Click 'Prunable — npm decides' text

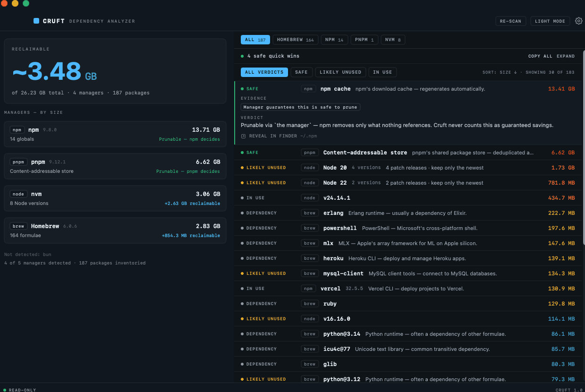coord(189,139)
